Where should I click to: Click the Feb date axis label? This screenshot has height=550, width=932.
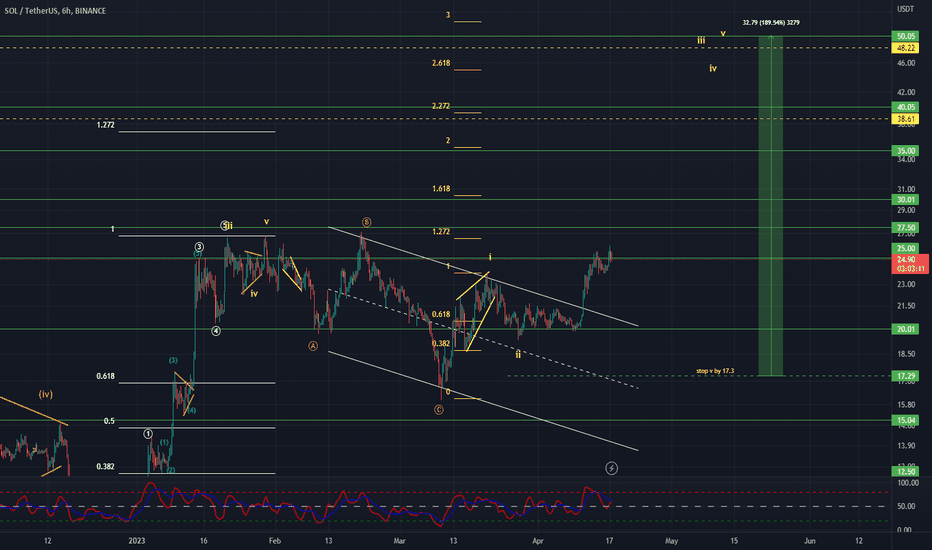pyautogui.click(x=275, y=540)
